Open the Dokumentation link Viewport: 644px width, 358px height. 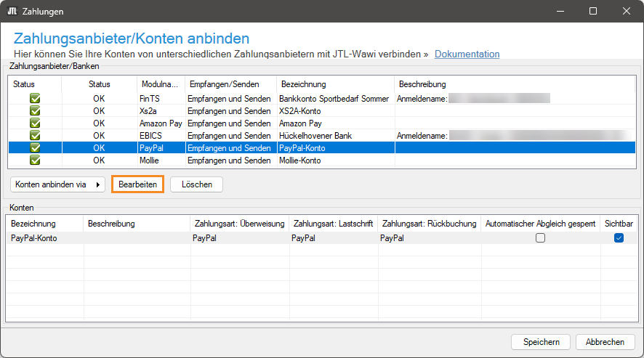[x=467, y=54]
